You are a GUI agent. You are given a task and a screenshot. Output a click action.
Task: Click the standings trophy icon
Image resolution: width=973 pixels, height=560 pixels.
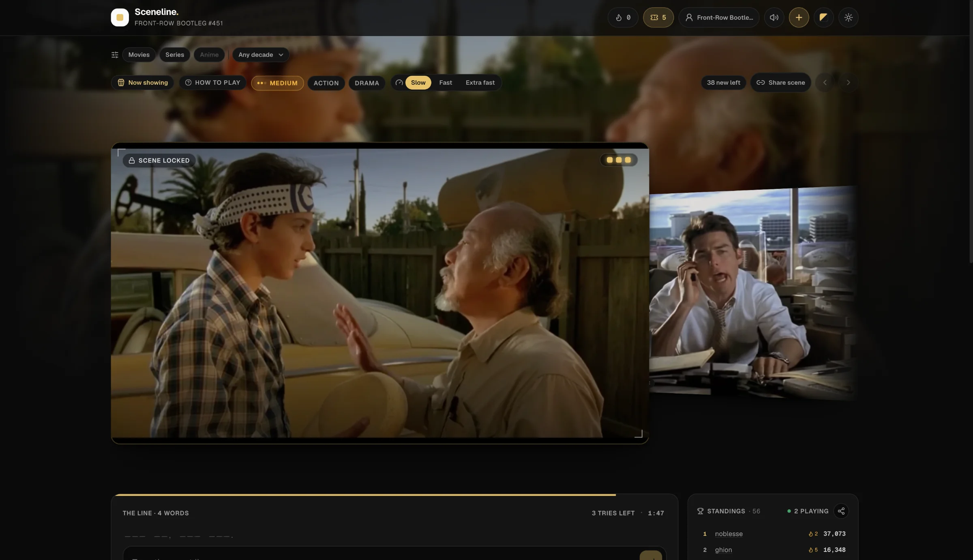pyautogui.click(x=700, y=511)
